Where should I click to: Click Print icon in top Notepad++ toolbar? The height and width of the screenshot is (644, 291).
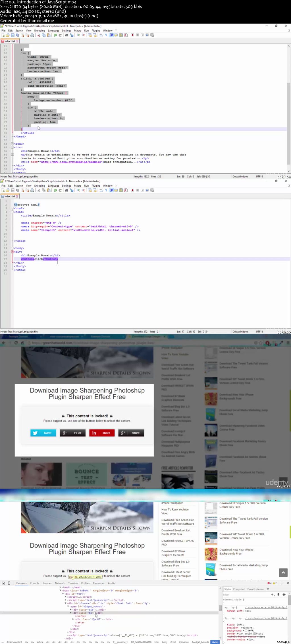[32, 35]
